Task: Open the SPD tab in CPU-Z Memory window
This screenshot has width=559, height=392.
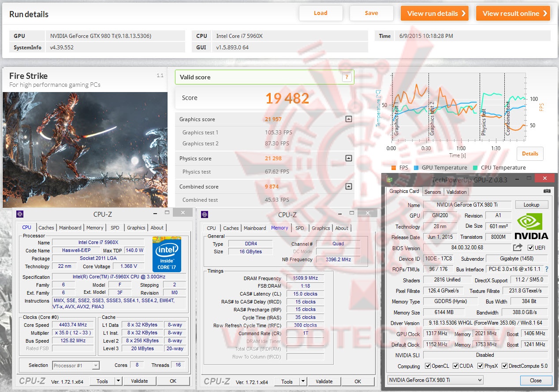Action: pos(299,228)
